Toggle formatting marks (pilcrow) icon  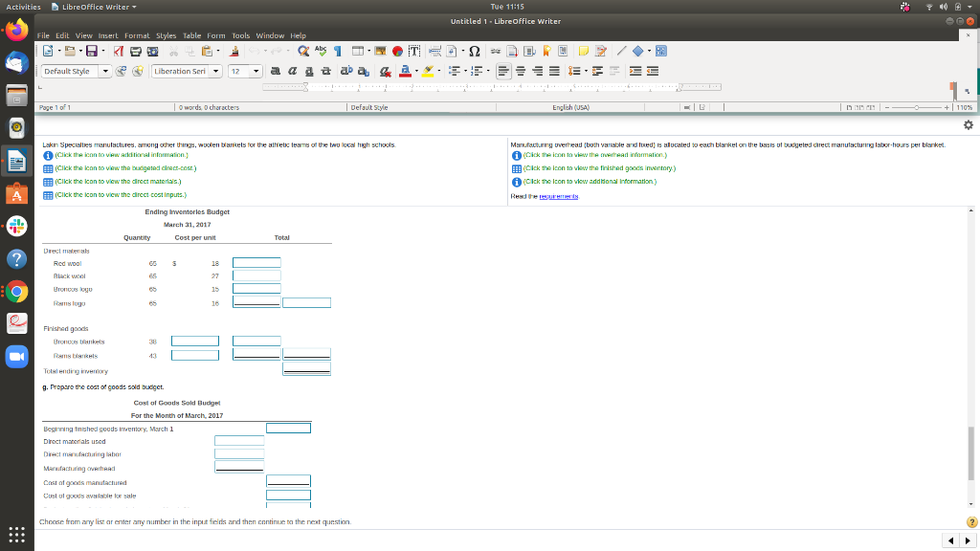[338, 52]
